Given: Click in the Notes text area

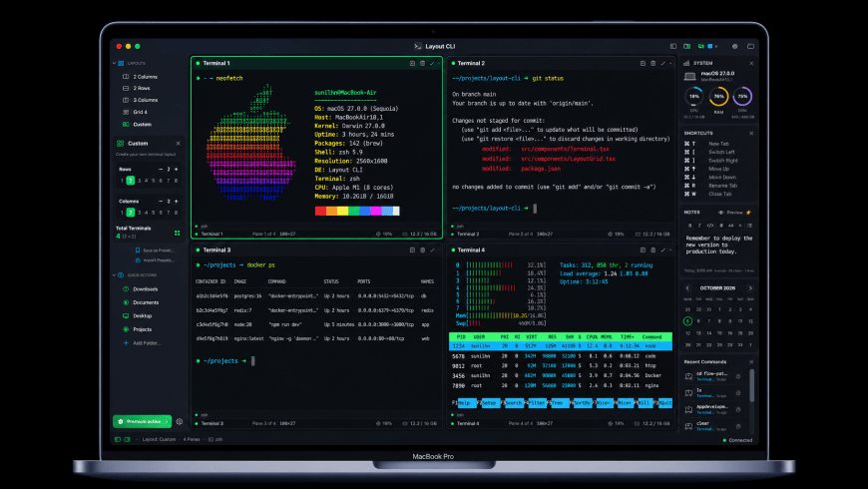Looking at the screenshot, I should (x=718, y=248).
